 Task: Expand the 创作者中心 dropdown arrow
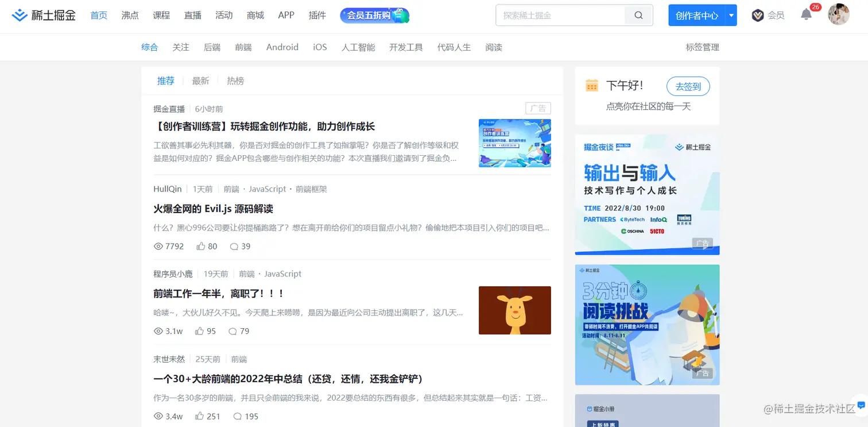point(730,16)
